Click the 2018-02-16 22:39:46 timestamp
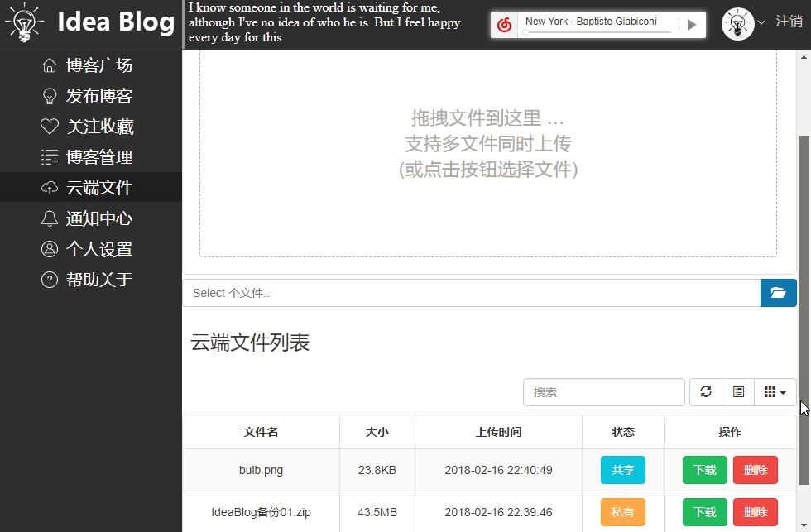811x532 pixels. coord(498,512)
